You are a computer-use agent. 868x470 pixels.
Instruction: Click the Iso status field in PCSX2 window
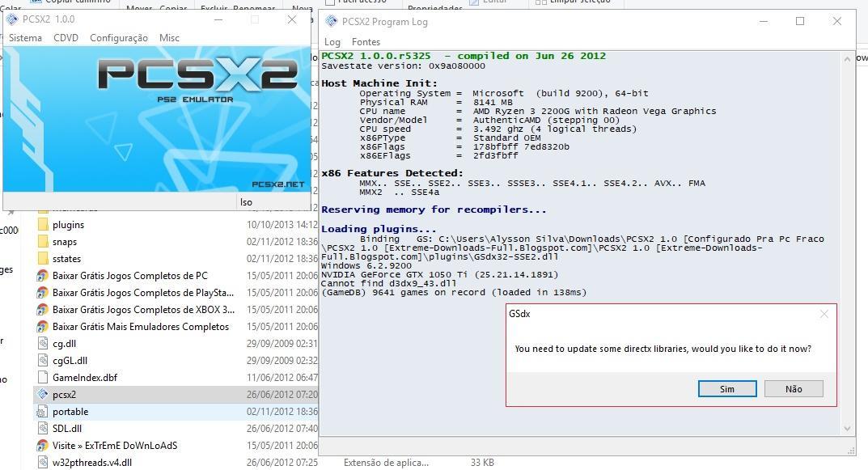pyautogui.click(x=274, y=202)
